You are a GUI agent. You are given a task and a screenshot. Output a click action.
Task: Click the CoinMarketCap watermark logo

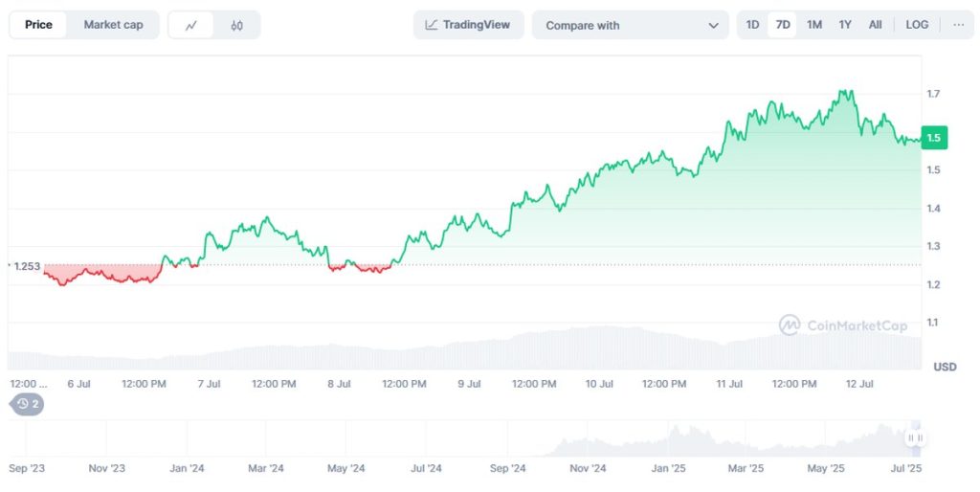(x=790, y=325)
